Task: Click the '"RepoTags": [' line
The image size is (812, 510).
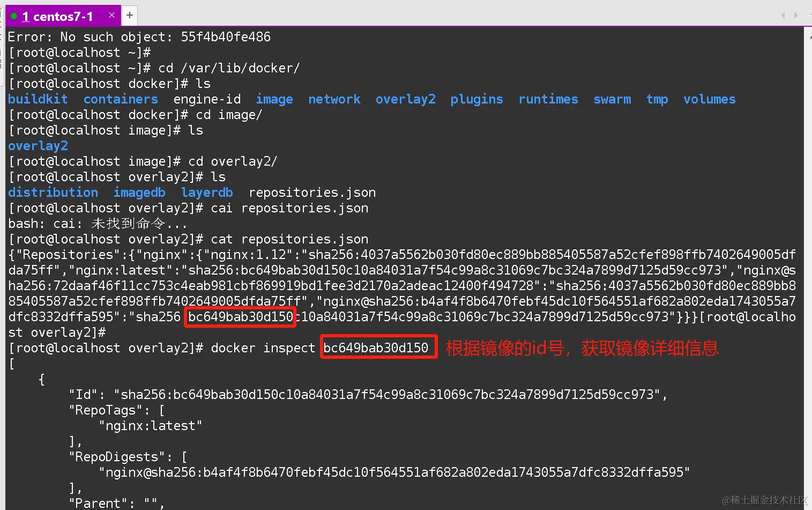Action: (117, 410)
